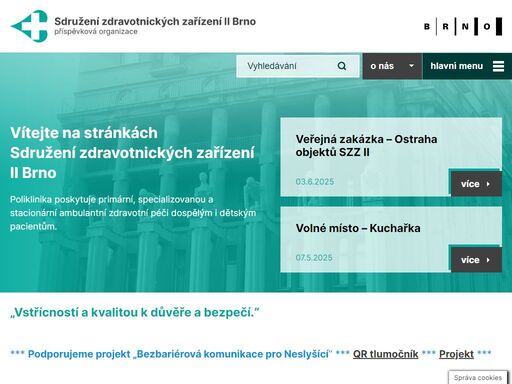Screen dimensions: 512x384
Task: Open 'Správa cookies' settings
Action: (478, 377)
